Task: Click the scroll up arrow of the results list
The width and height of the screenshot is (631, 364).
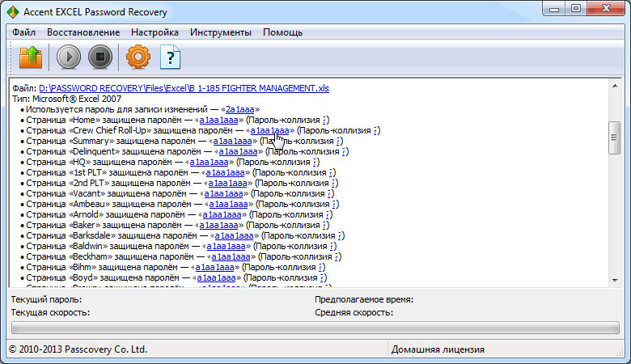Action: click(x=615, y=87)
